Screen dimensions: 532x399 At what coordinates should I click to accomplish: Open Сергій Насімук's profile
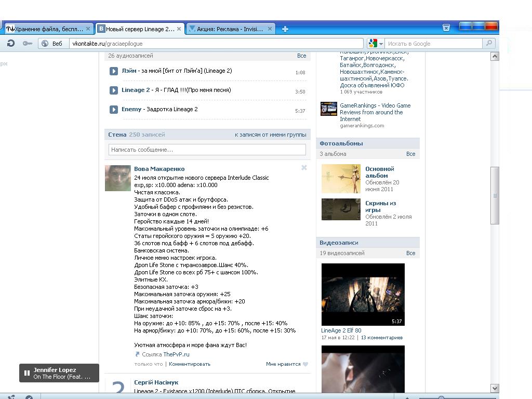pyautogui.click(x=156, y=382)
